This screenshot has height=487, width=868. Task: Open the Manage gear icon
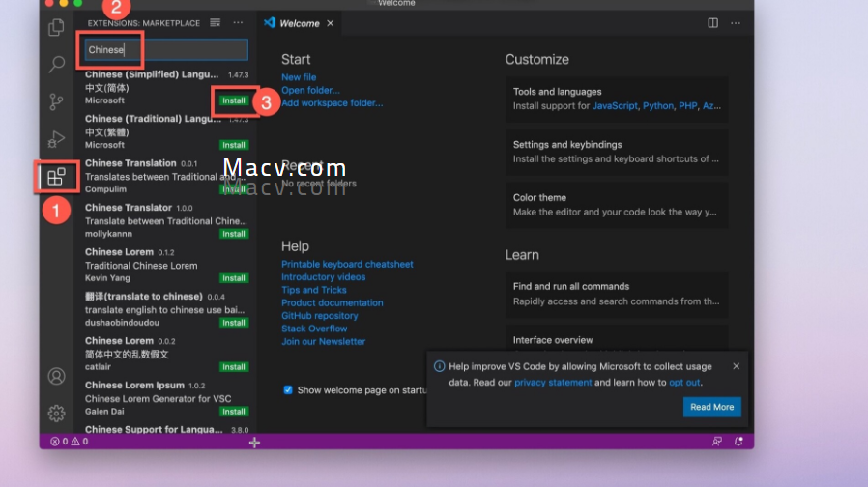tap(56, 414)
